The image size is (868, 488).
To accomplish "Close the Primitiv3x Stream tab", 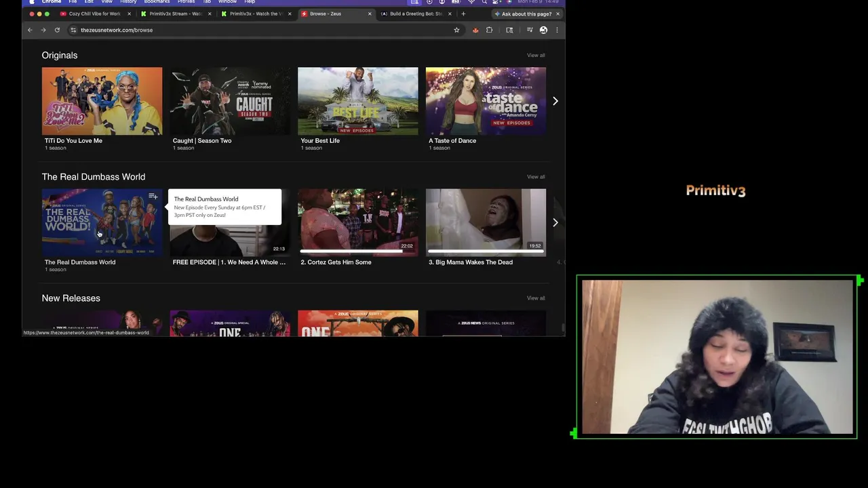I will [210, 14].
